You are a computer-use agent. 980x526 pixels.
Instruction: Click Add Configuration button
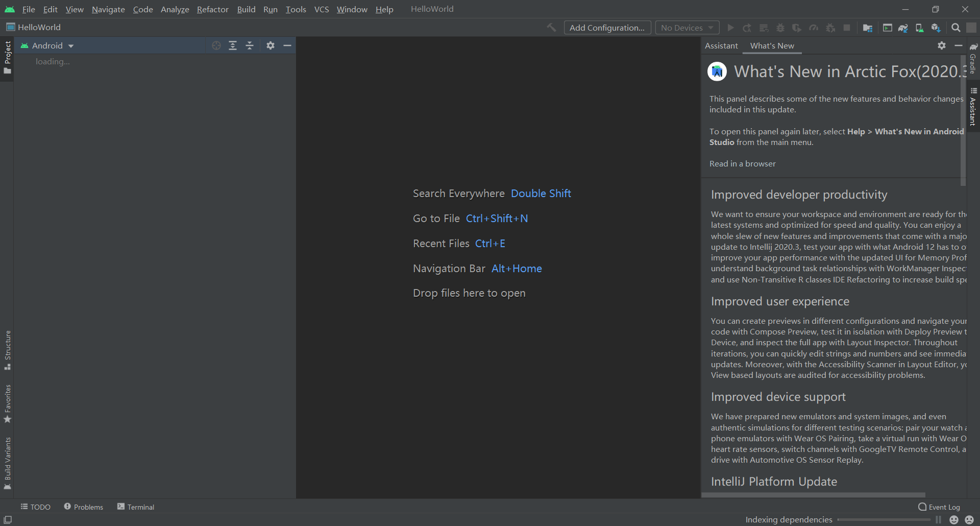pos(607,28)
